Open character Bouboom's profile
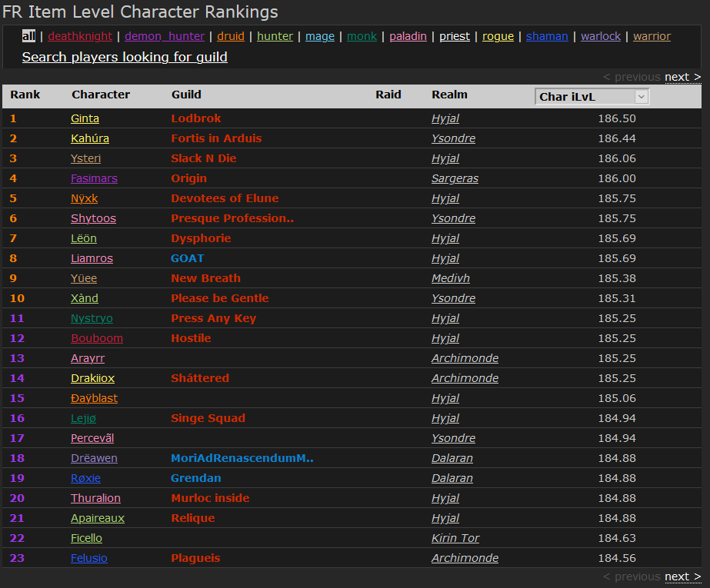Image resolution: width=710 pixels, height=588 pixels. (97, 338)
